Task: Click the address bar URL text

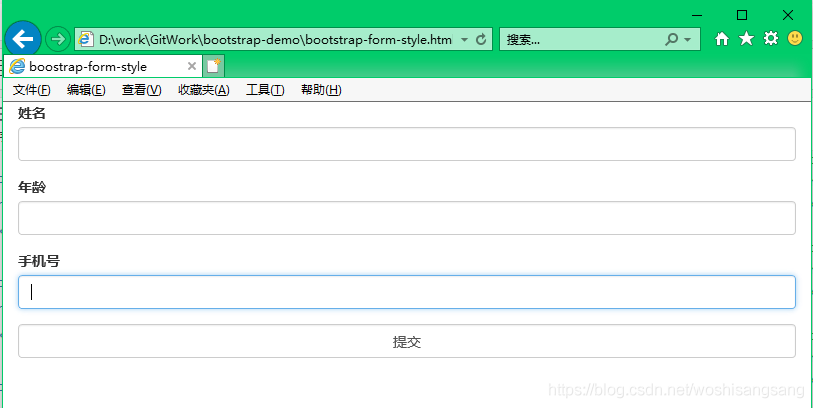Action: point(276,39)
